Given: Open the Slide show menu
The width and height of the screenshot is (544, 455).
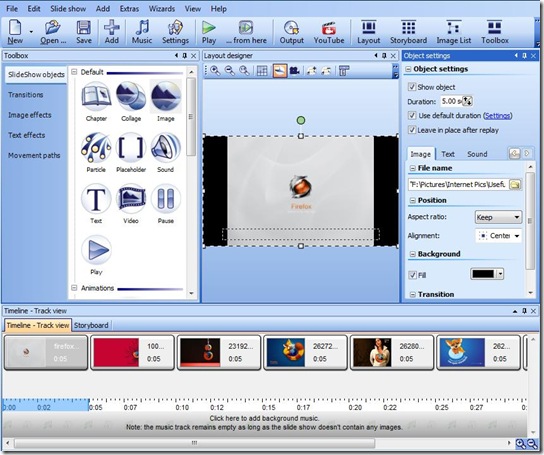Looking at the screenshot, I should [68, 8].
